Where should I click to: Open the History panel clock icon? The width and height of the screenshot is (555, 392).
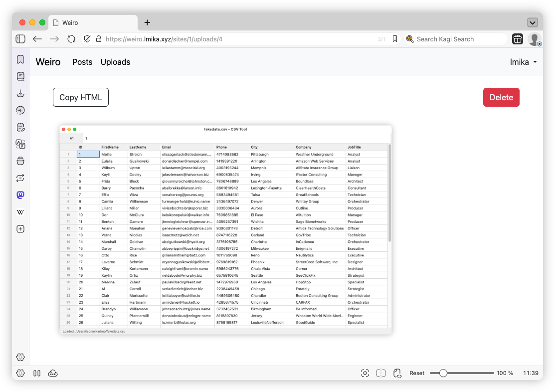(x=20, y=110)
